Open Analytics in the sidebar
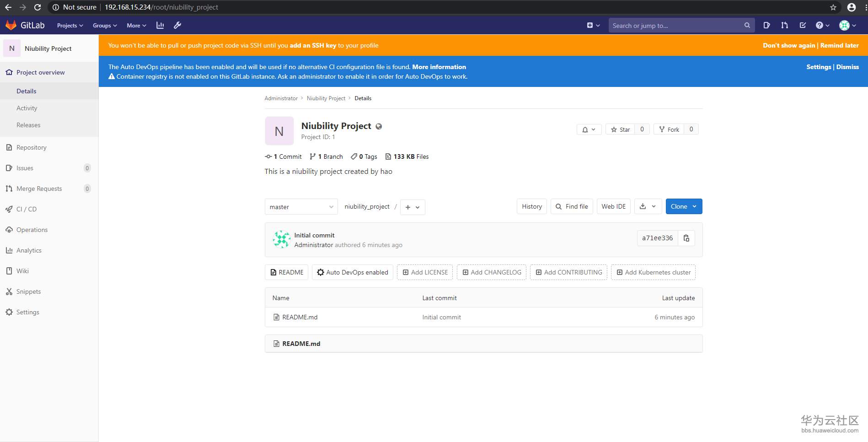This screenshot has height=442, width=868. (x=49, y=250)
